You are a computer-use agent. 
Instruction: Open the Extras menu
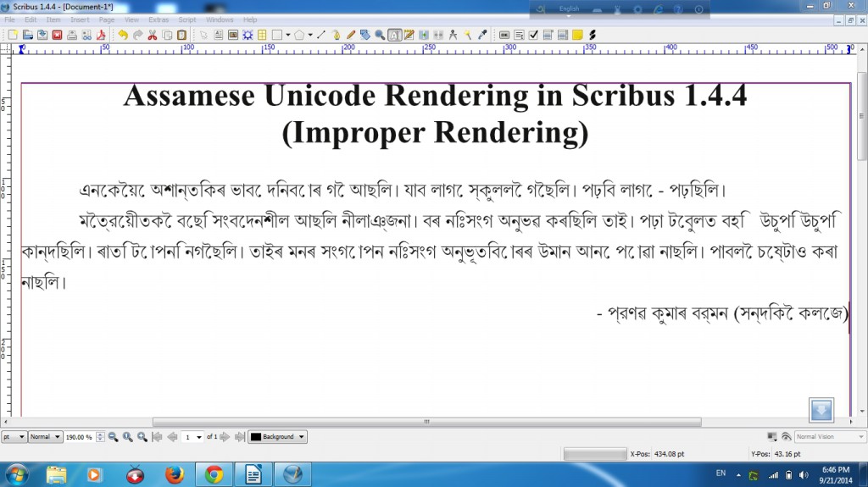click(159, 19)
